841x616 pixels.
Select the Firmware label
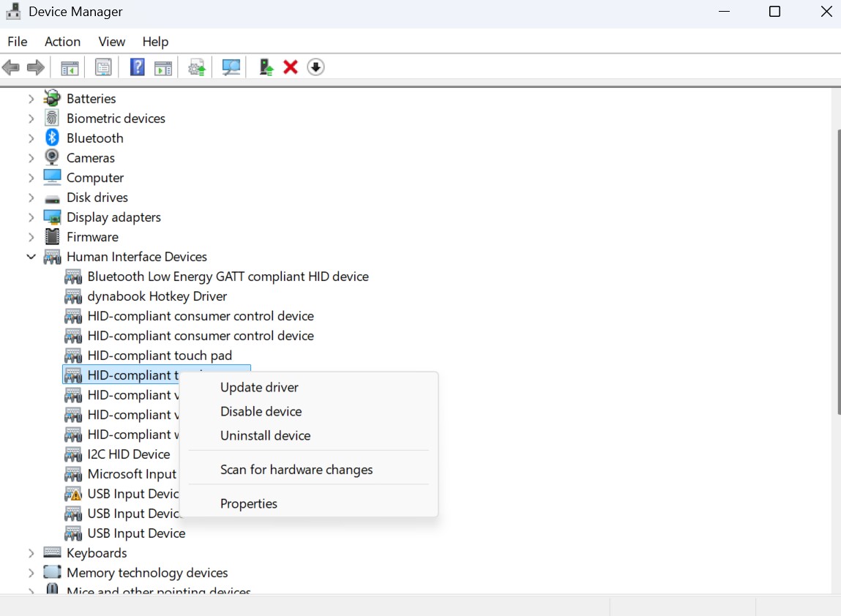click(x=92, y=237)
